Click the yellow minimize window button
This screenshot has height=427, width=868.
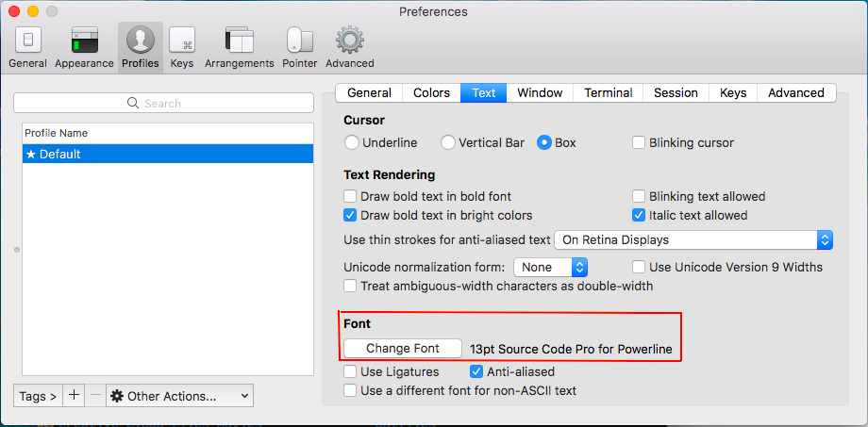pos(33,11)
